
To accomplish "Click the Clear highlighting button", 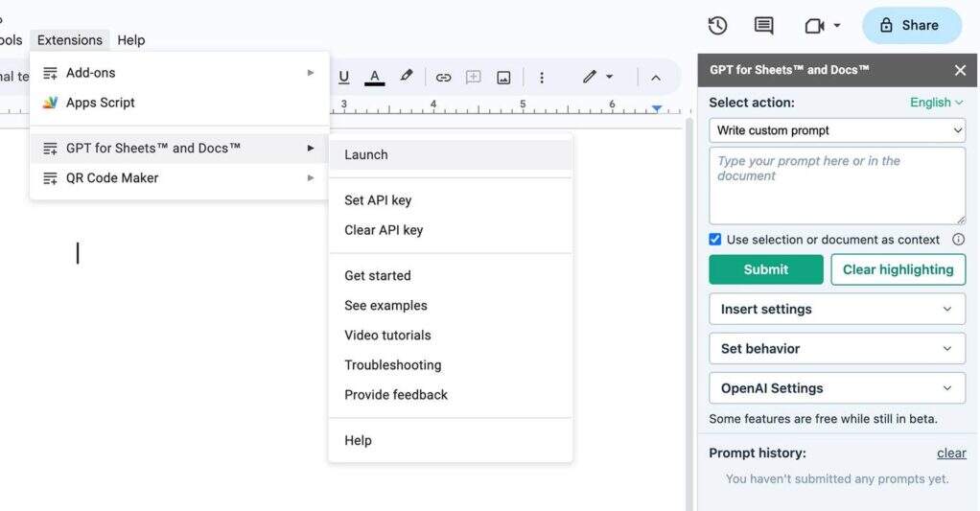I will [898, 269].
